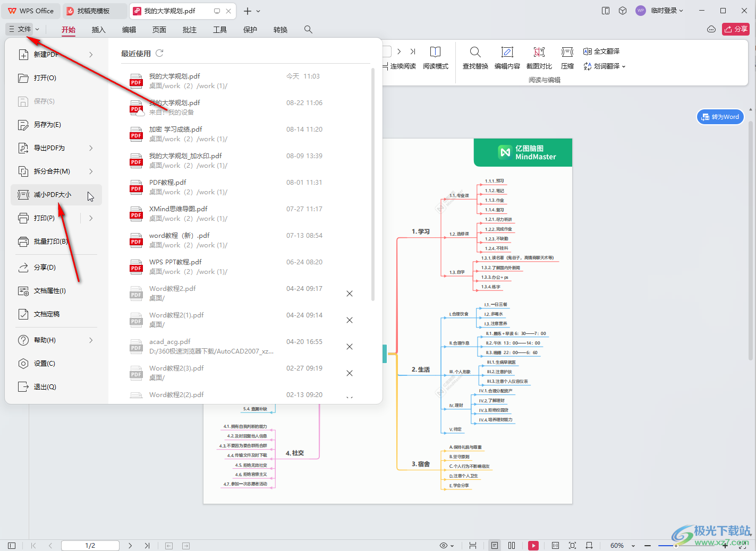Image resolution: width=756 pixels, height=551 pixels.
Task: Refresh the 最近使用 recent list
Action: 159,53
